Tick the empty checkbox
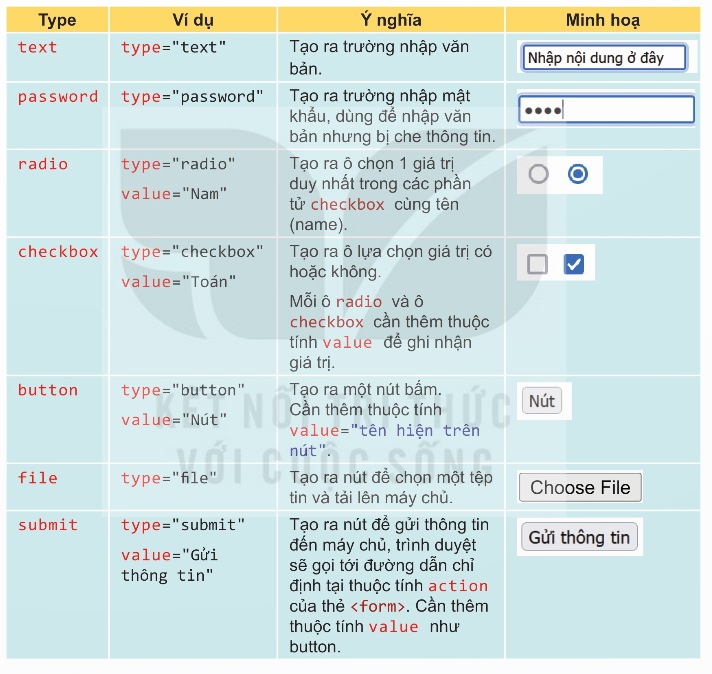 click(x=537, y=264)
